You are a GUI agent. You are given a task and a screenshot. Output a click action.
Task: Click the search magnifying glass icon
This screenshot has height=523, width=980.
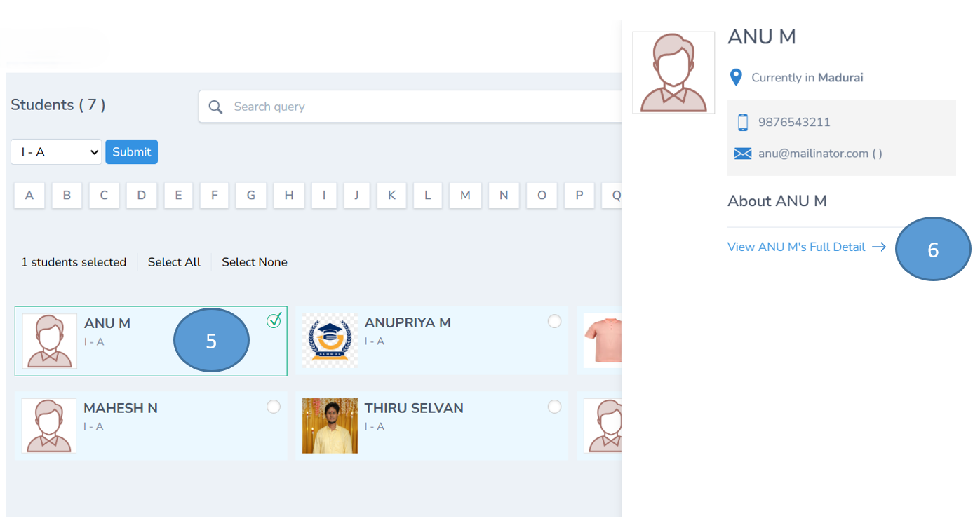click(215, 107)
